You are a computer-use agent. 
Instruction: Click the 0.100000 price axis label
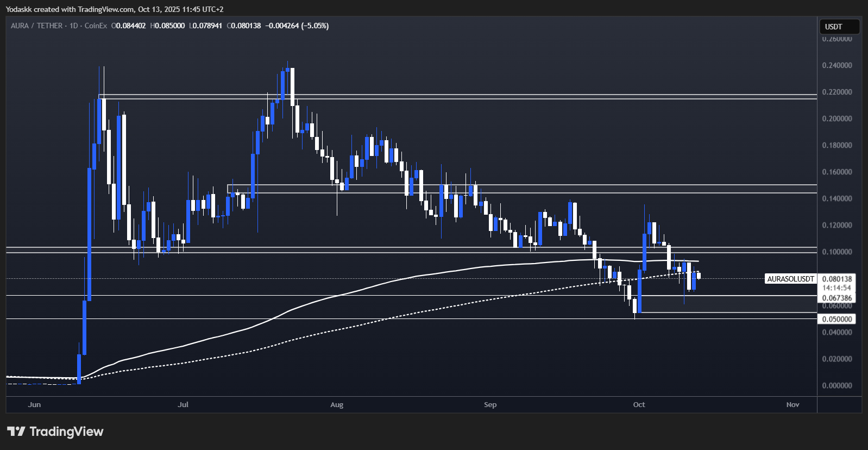(836, 252)
